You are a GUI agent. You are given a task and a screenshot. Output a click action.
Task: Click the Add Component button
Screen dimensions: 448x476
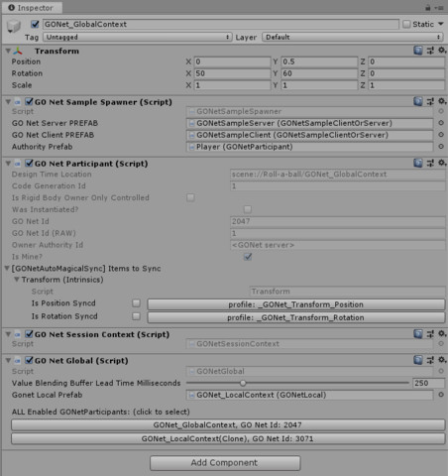click(x=225, y=463)
